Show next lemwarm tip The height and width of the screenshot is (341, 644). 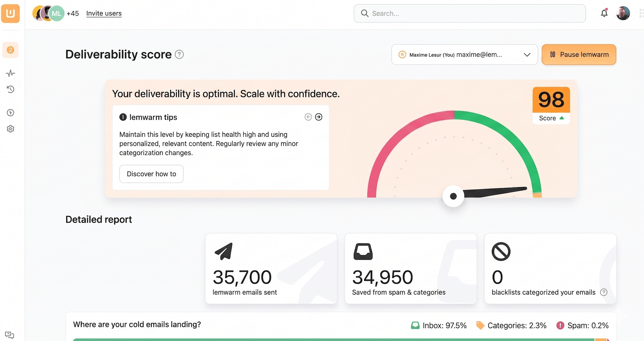tap(319, 117)
